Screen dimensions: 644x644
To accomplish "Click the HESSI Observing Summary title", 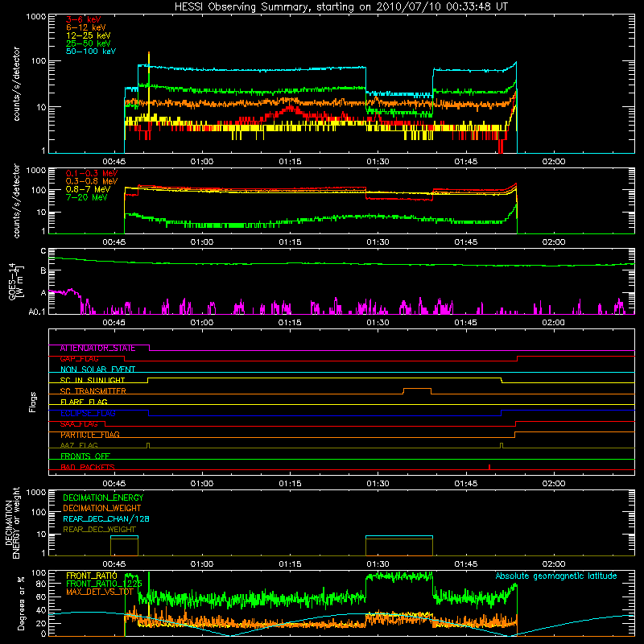I will tap(341, 7).
